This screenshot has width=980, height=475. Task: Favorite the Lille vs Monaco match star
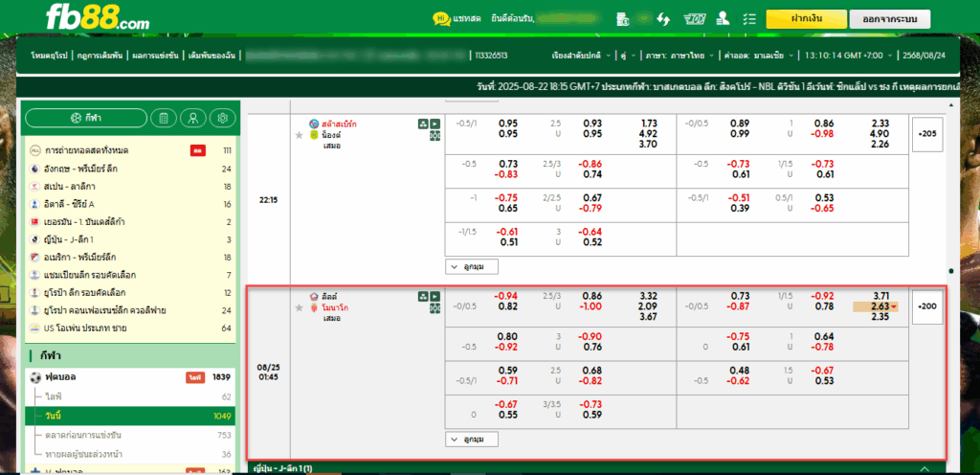pos(299,307)
